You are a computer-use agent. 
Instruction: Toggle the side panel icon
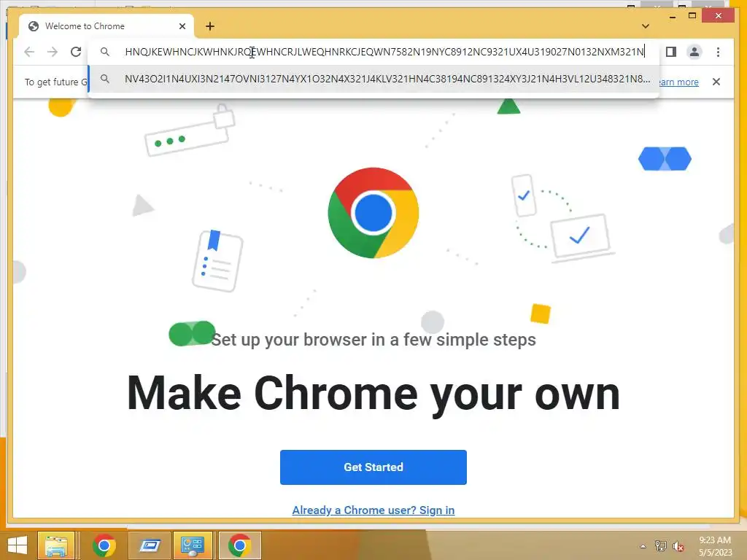click(x=671, y=52)
